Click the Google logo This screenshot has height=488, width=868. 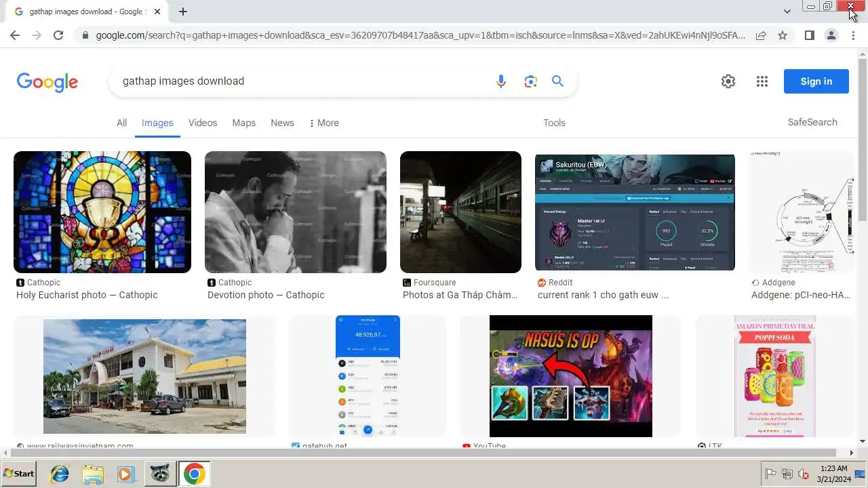pyautogui.click(x=47, y=82)
